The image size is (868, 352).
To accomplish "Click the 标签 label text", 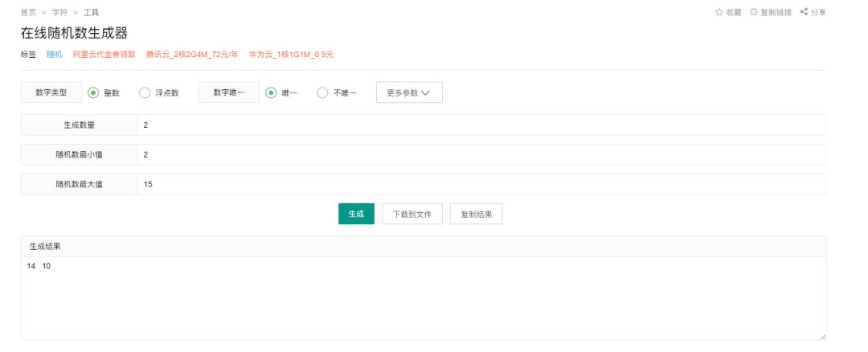I will tap(28, 55).
